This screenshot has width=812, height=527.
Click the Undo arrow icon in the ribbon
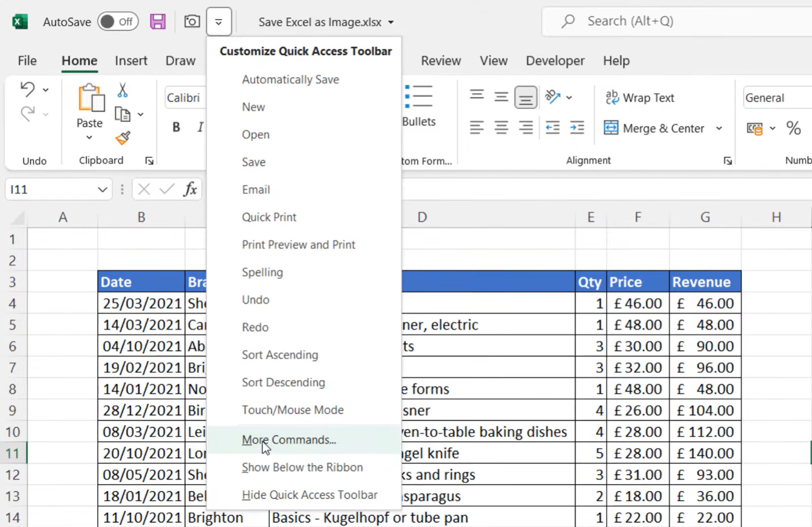pyautogui.click(x=28, y=89)
